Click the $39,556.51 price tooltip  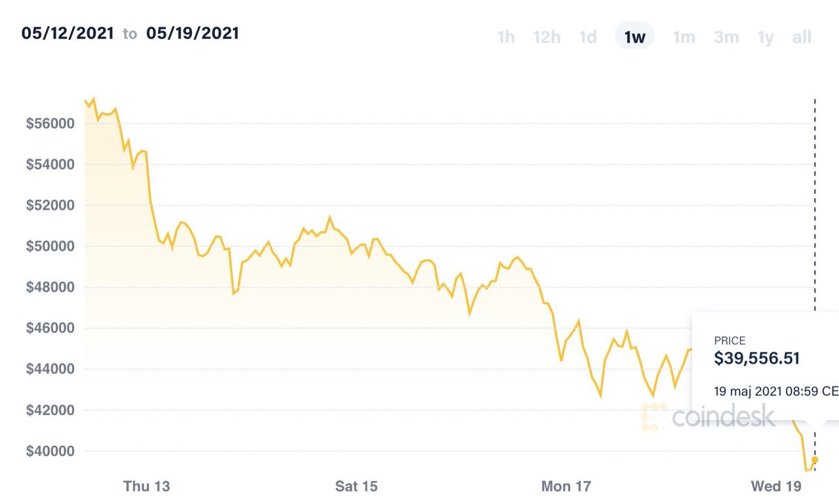pyautogui.click(x=766, y=366)
